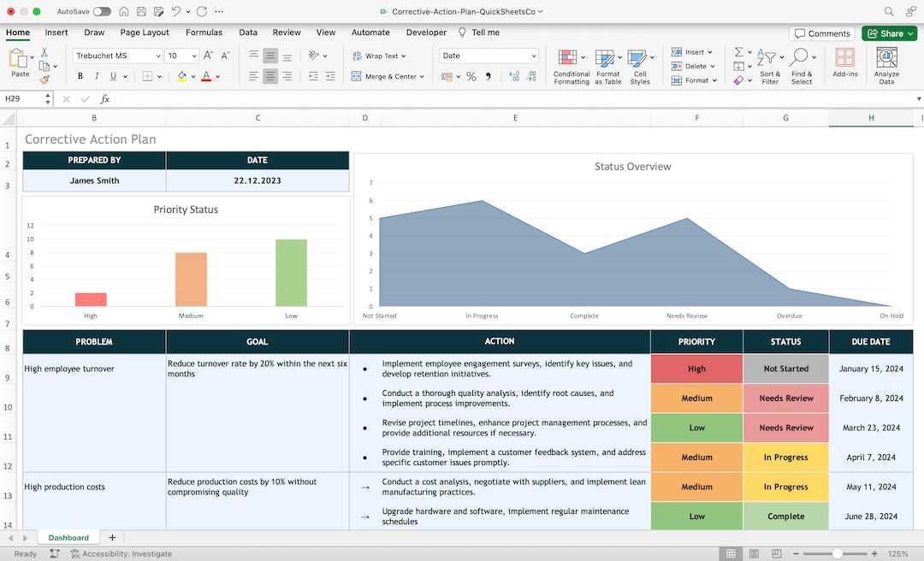Adjust the zoom slider
924x561 pixels.
(x=837, y=553)
